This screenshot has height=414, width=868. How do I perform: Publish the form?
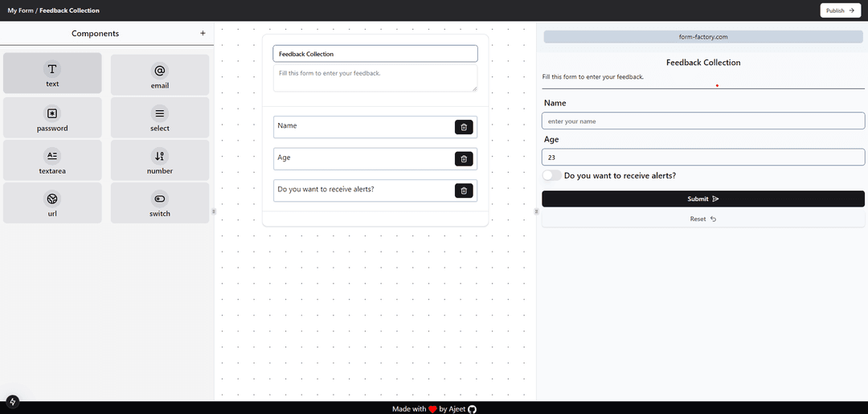pos(840,10)
